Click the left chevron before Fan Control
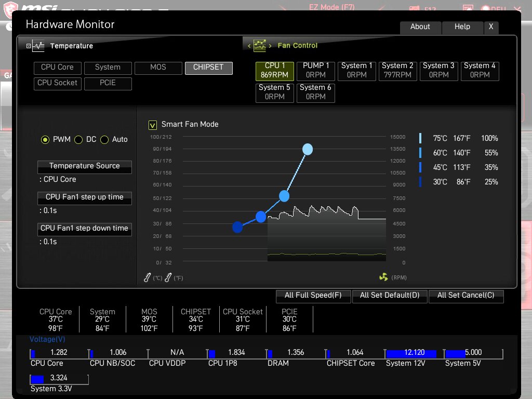 pos(249,46)
